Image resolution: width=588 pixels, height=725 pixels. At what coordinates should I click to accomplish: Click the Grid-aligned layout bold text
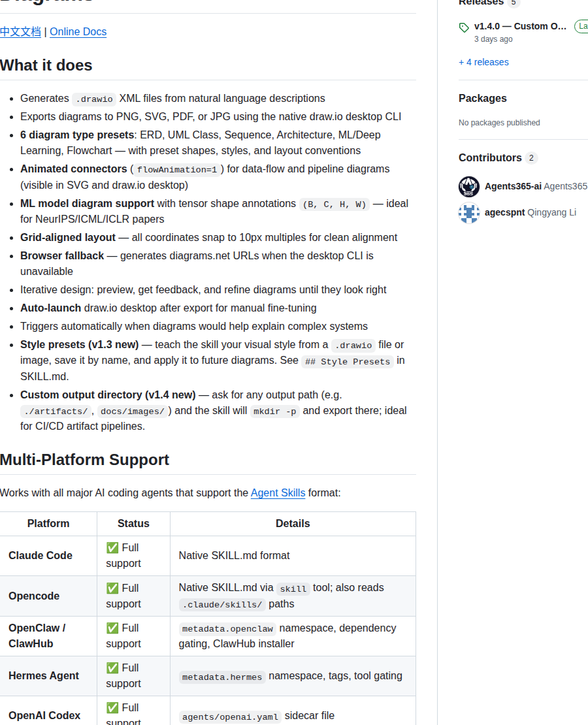click(68, 237)
